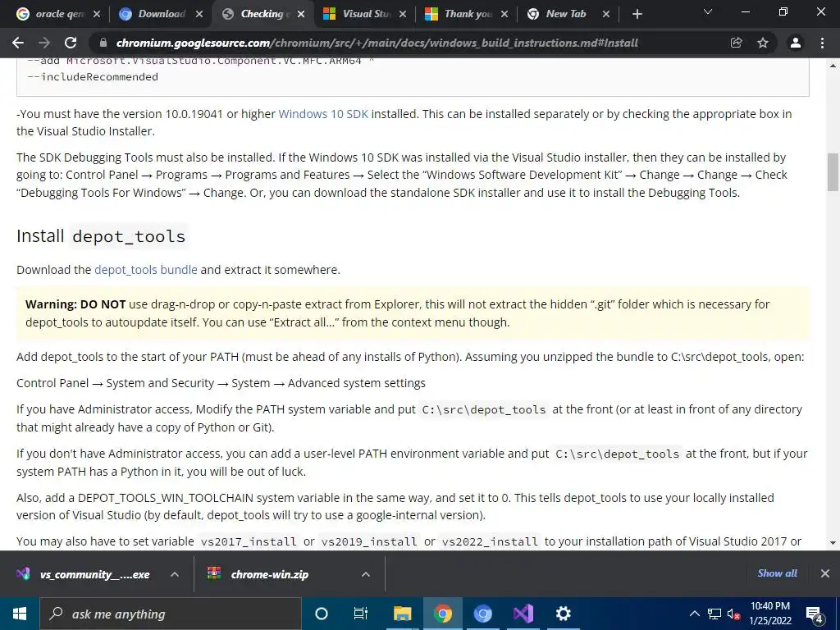Switch to the oracle tab
The width and height of the screenshot is (840, 630).
click(53, 14)
